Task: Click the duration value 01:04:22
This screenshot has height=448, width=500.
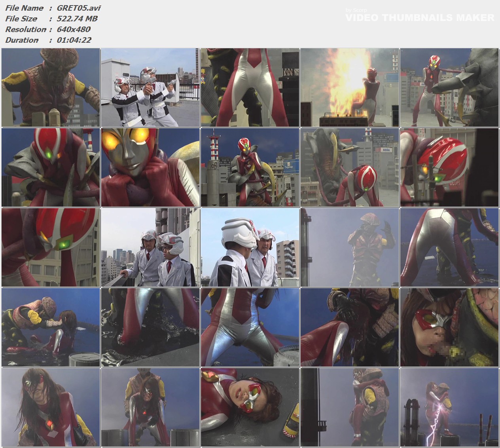Action: (x=74, y=40)
